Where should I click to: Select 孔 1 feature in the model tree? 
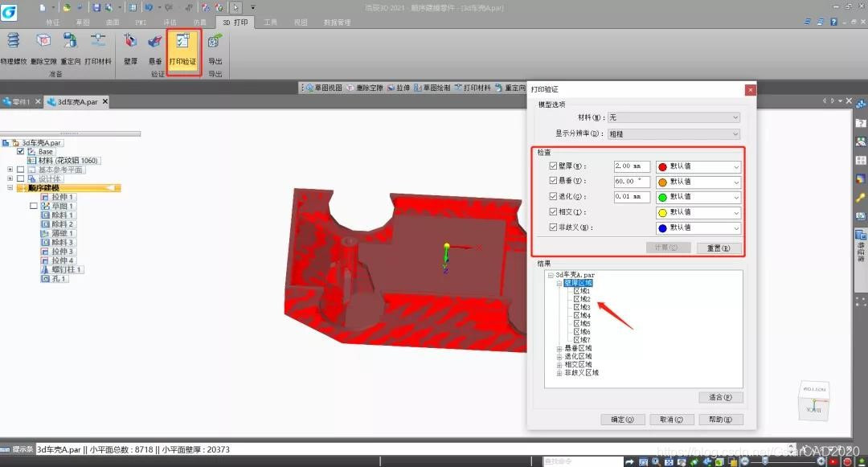(55, 279)
